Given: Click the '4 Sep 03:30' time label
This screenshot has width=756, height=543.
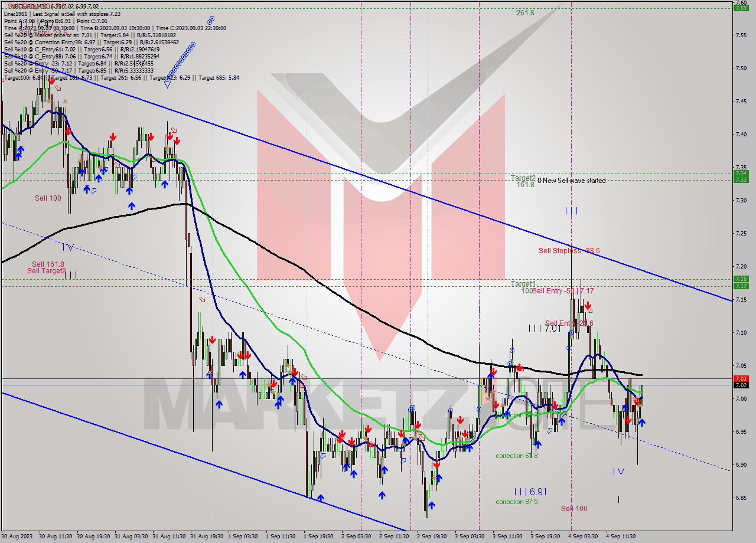Looking at the screenshot, I should [582, 537].
